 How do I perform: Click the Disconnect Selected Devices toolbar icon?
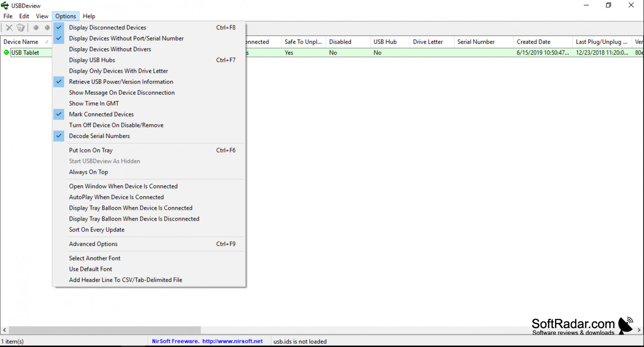click(20, 28)
